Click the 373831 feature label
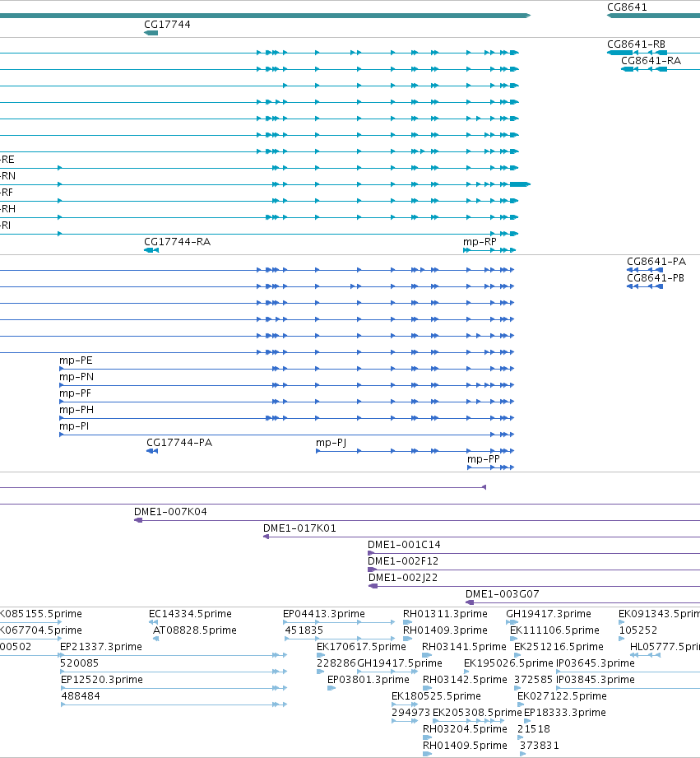The image size is (700, 758). pos(540,745)
